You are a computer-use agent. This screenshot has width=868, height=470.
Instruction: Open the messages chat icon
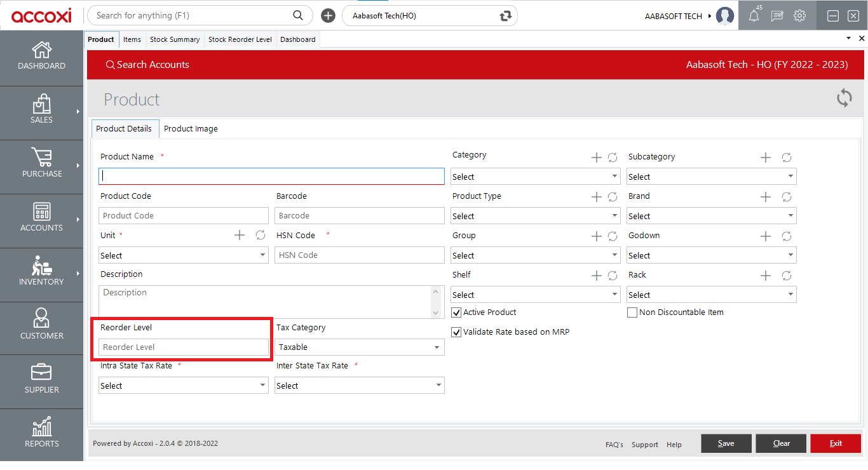coord(777,16)
